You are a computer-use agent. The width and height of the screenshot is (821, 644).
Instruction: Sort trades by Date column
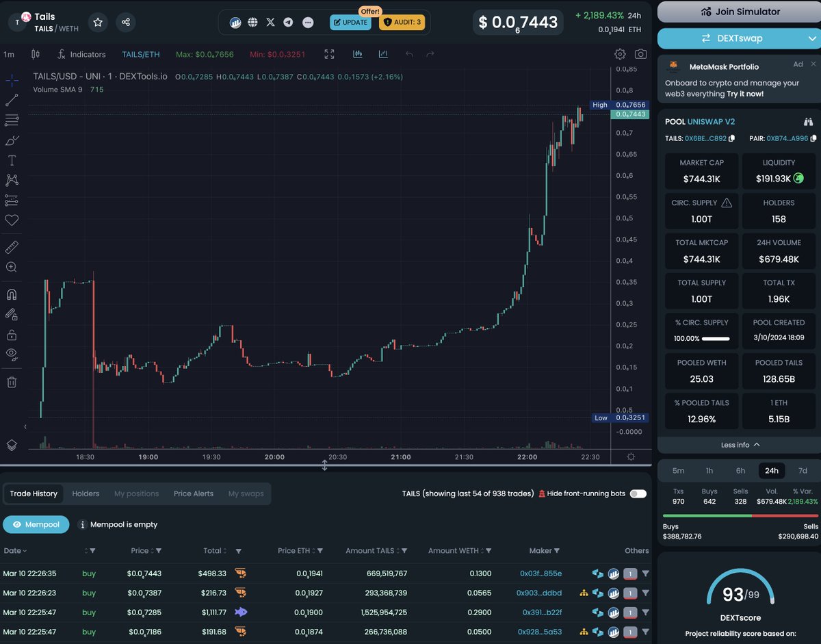(15, 550)
